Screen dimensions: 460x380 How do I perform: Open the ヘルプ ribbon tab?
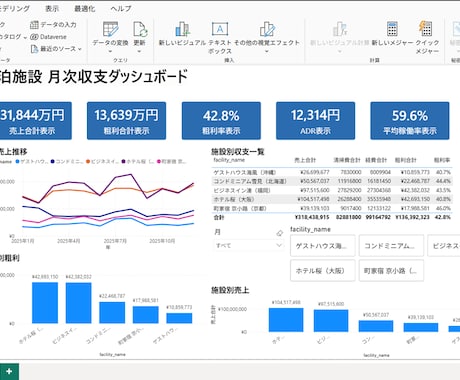[x=121, y=8]
